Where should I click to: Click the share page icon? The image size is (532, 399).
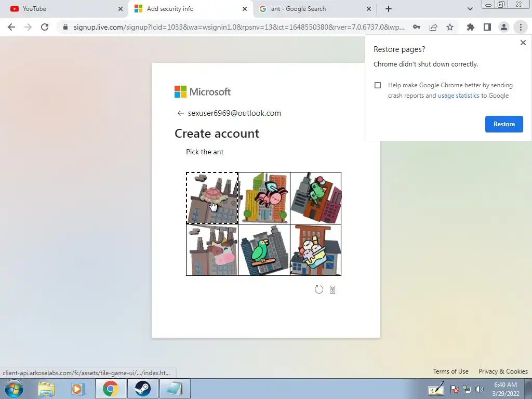(x=433, y=27)
